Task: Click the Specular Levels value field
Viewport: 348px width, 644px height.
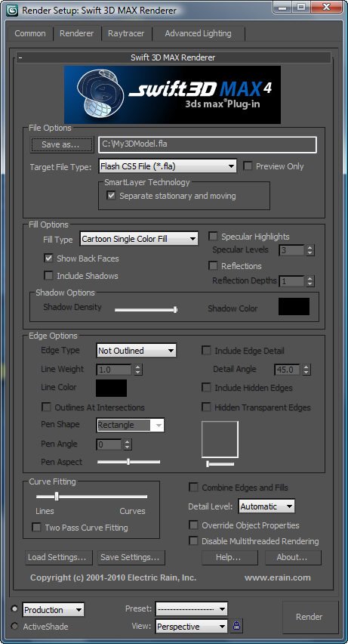Action: 292,249
